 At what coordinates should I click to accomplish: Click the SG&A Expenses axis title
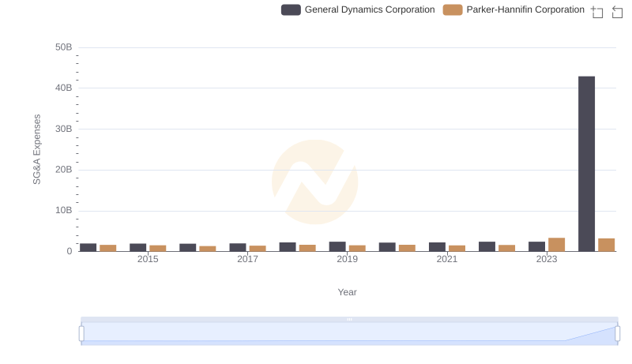pyautogui.click(x=36, y=149)
